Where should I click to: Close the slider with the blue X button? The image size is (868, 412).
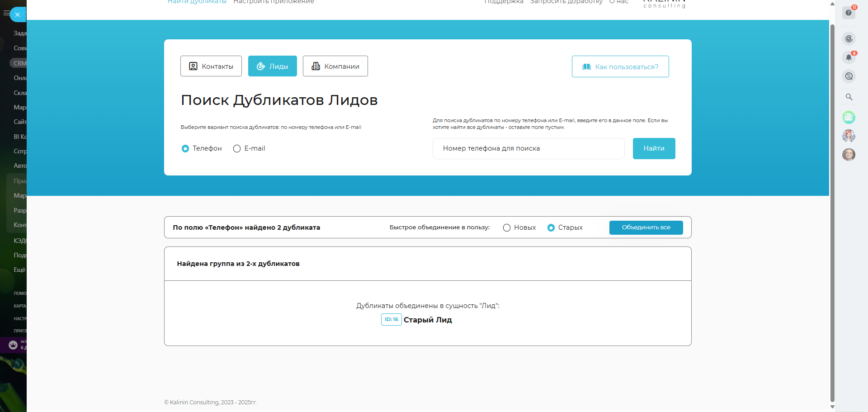click(x=18, y=14)
